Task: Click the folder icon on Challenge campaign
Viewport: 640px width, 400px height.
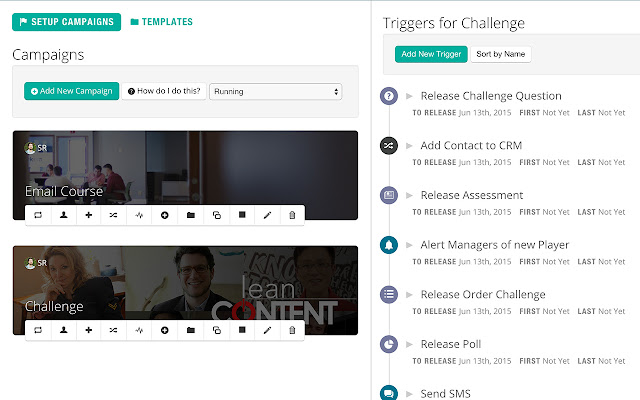Action: 191,330
